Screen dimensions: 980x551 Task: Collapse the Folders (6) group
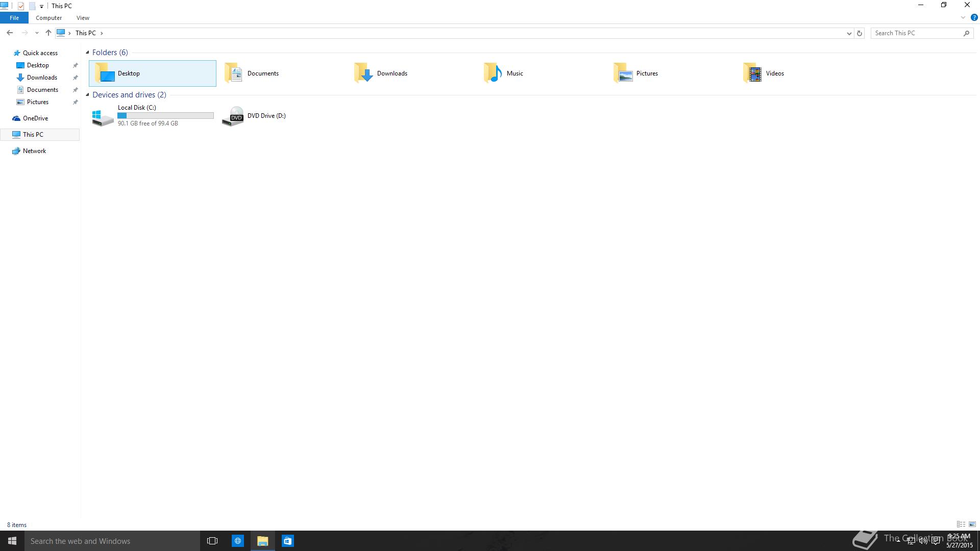[88, 53]
